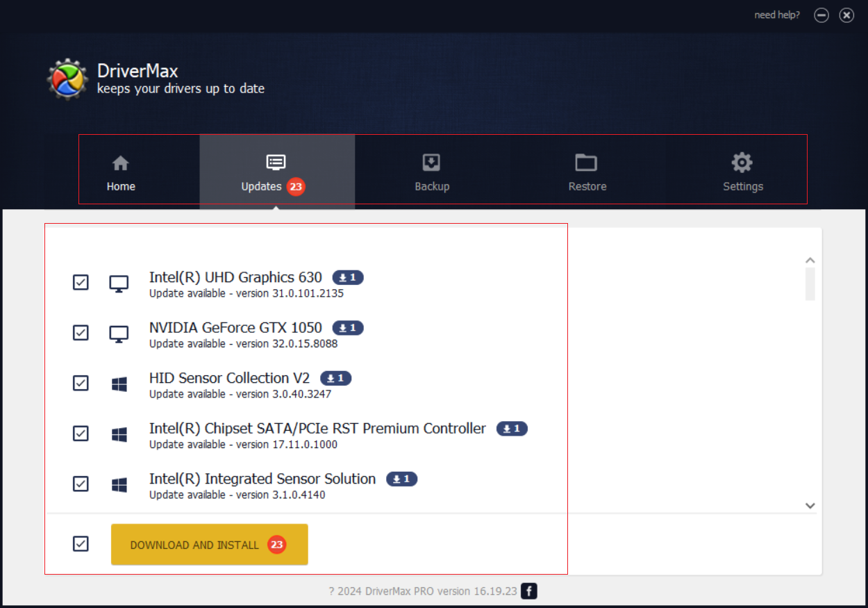
Task: Toggle the select-all checkbox beside Download and Install
Action: [81, 543]
